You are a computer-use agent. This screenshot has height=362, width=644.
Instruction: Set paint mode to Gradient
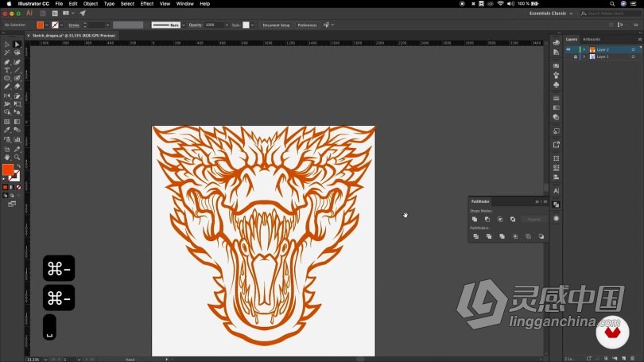(x=12, y=188)
